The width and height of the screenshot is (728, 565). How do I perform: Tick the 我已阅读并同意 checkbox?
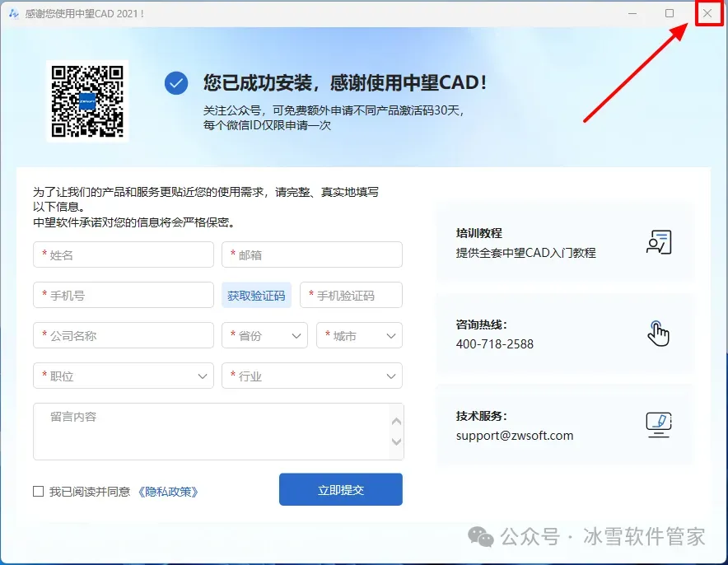pos(39,491)
